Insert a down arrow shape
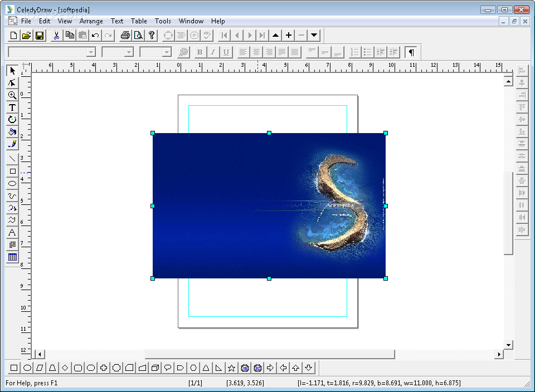Image resolution: width=535 pixels, height=392 pixels. pyautogui.click(x=308, y=368)
